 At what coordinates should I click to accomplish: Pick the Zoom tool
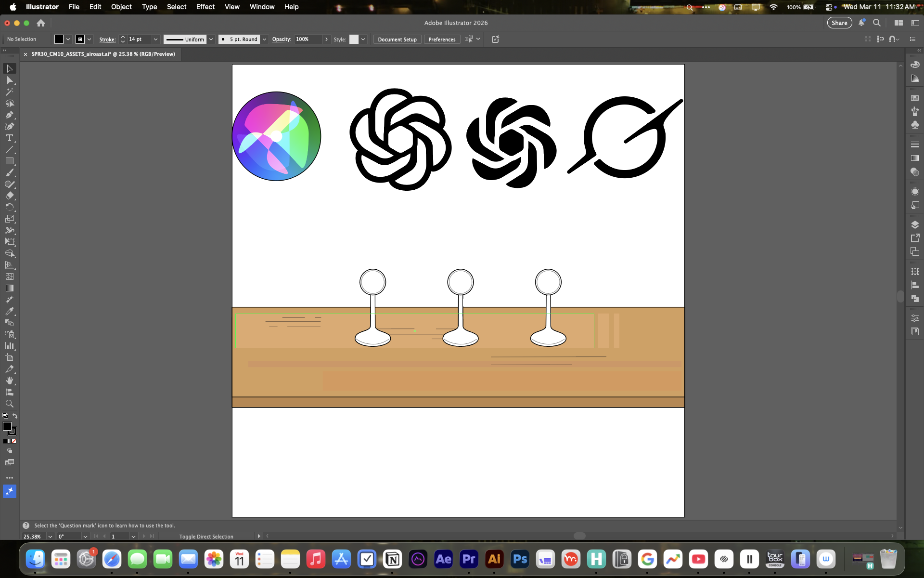[x=10, y=404]
